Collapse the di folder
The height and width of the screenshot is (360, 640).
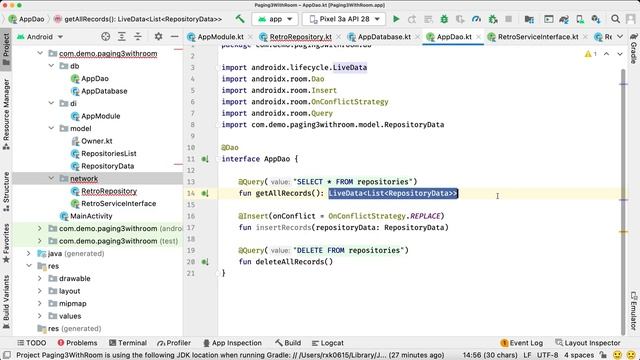click(51, 103)
